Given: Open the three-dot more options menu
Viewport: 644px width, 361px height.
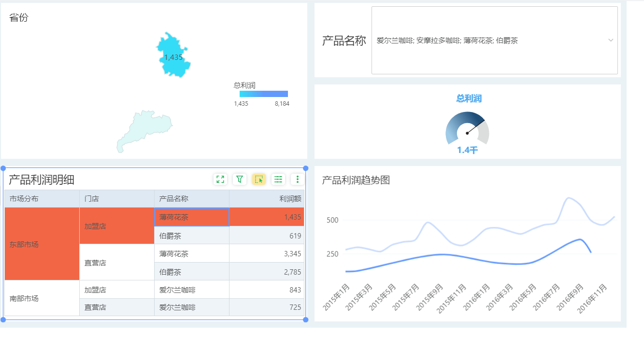Looking at the screenshot, I should click(297, 180).
